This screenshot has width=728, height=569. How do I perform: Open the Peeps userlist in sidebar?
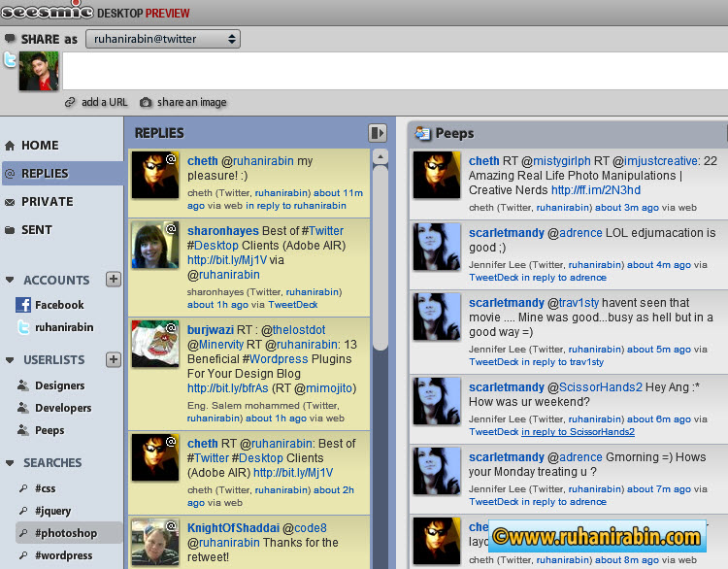click(x=50, y=430)
